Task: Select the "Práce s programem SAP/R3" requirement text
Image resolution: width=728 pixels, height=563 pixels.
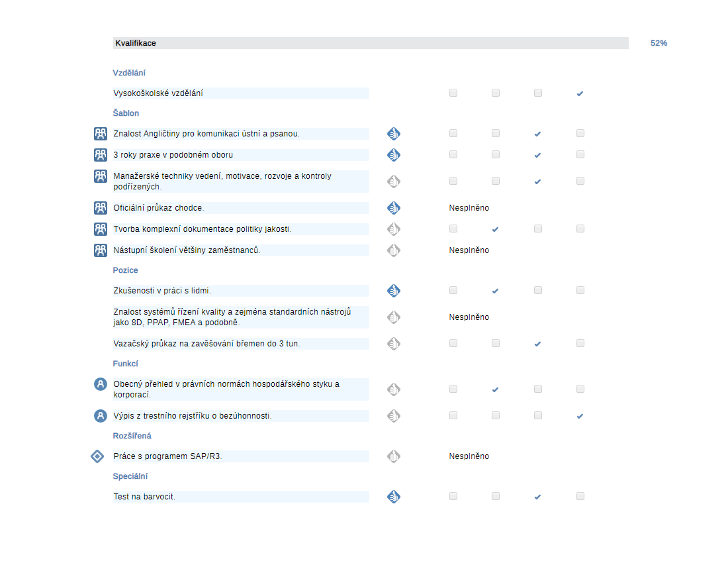Action: click(x=167, y=456)
